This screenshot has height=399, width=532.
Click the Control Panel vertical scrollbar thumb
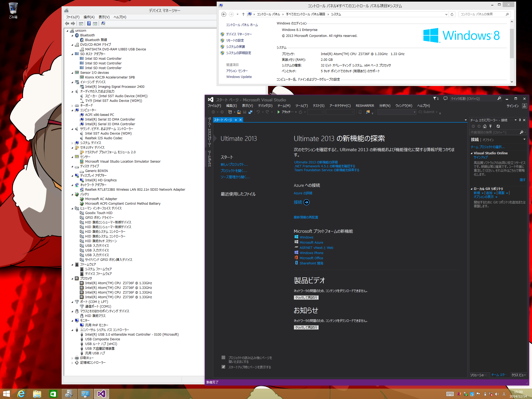point(512,43)
